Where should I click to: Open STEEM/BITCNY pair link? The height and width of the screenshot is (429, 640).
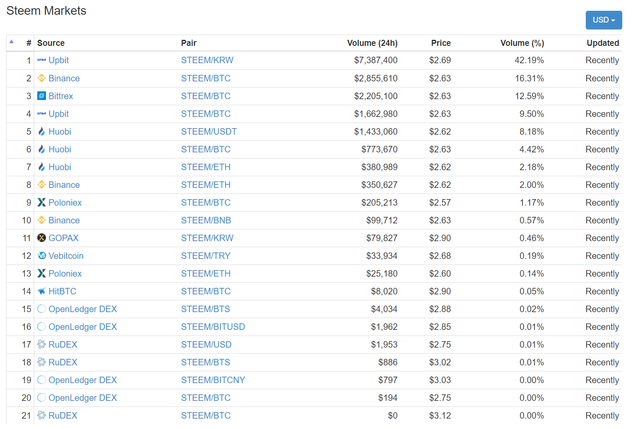tap(213, 380)
